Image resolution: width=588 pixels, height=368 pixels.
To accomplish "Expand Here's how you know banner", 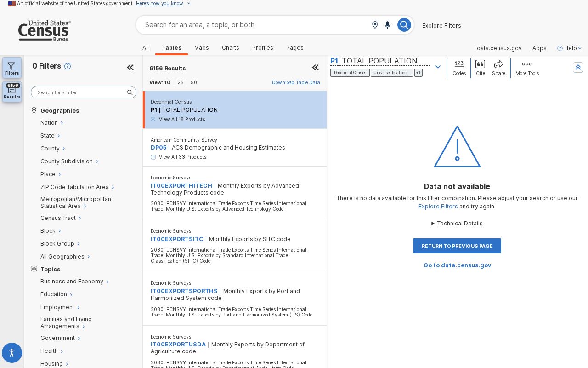I will (x=163, y=3).
